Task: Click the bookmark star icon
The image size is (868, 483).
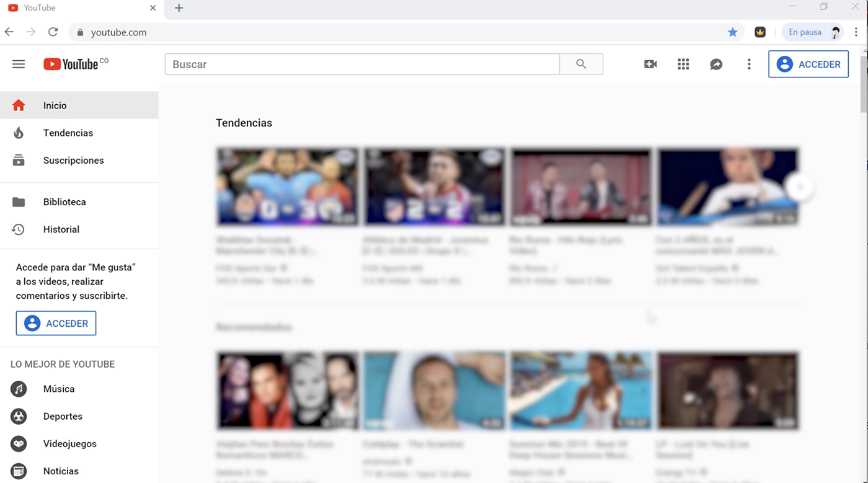Action: click(x=733, y=32)
